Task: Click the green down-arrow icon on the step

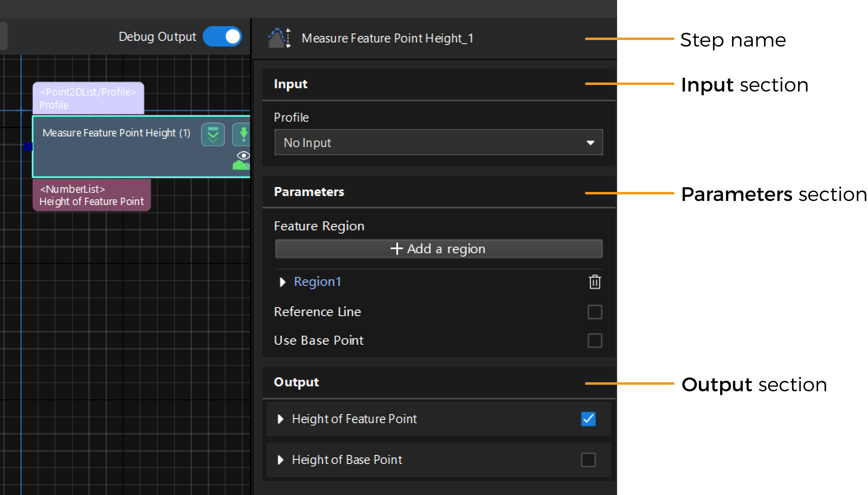Action: pyautogui.click(x=243, y=134)
